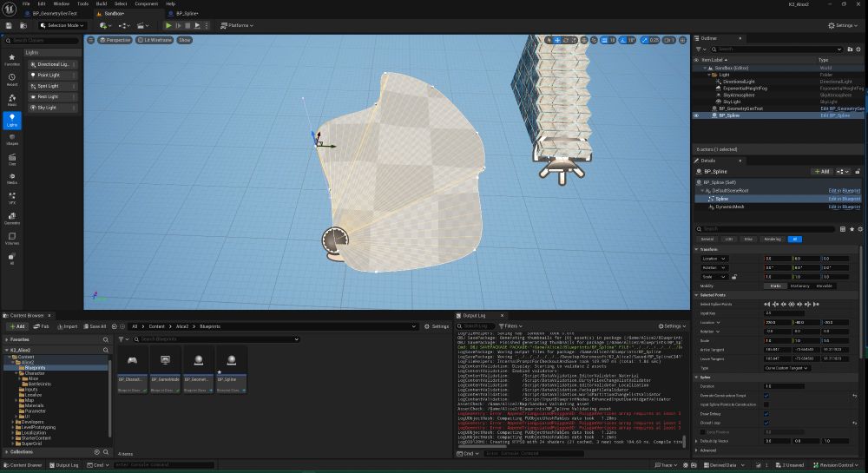This screenshot has height=473, width=868.
Task: Open the Window menu
Action: (x=61, y=3)
